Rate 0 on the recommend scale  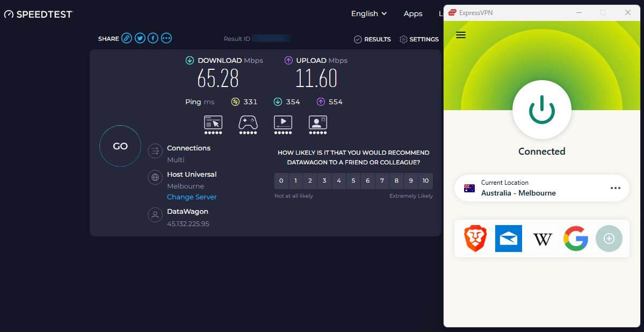click(281, 181)
